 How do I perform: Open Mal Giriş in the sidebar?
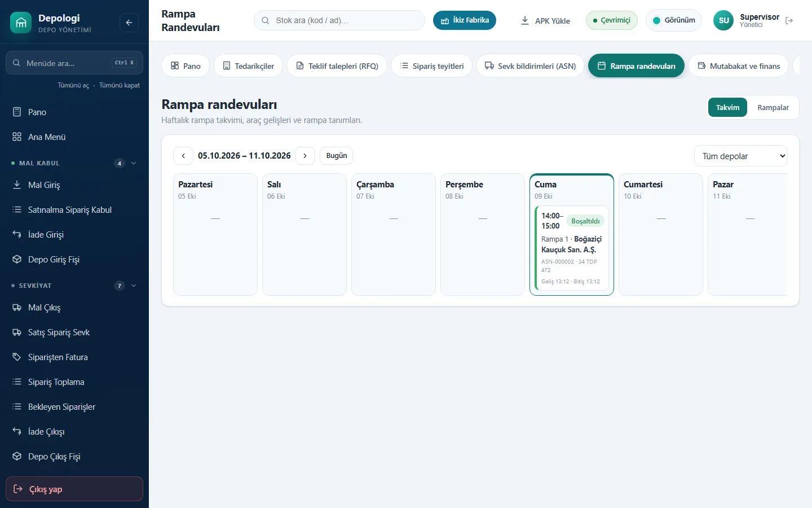(x=74, y=185)
